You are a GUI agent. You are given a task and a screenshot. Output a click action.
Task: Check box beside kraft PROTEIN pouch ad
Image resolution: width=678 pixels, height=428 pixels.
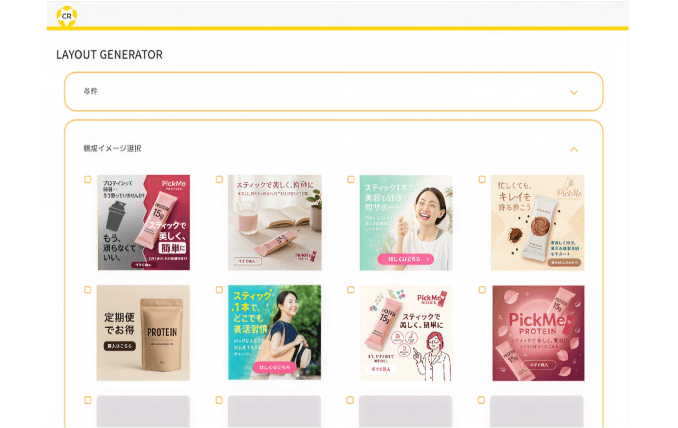point(88,290)
